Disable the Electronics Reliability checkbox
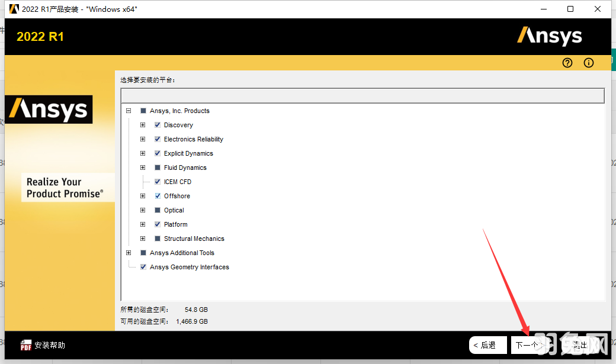 [157, 139]
